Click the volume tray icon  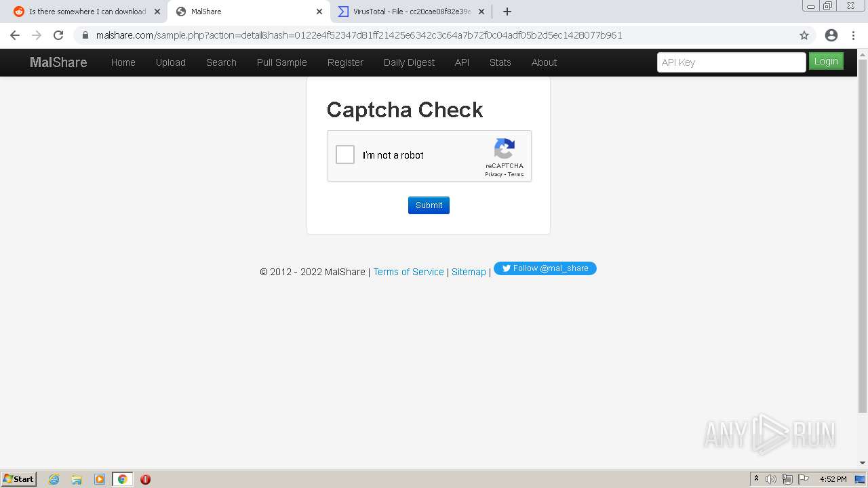(x=771, y=479)
